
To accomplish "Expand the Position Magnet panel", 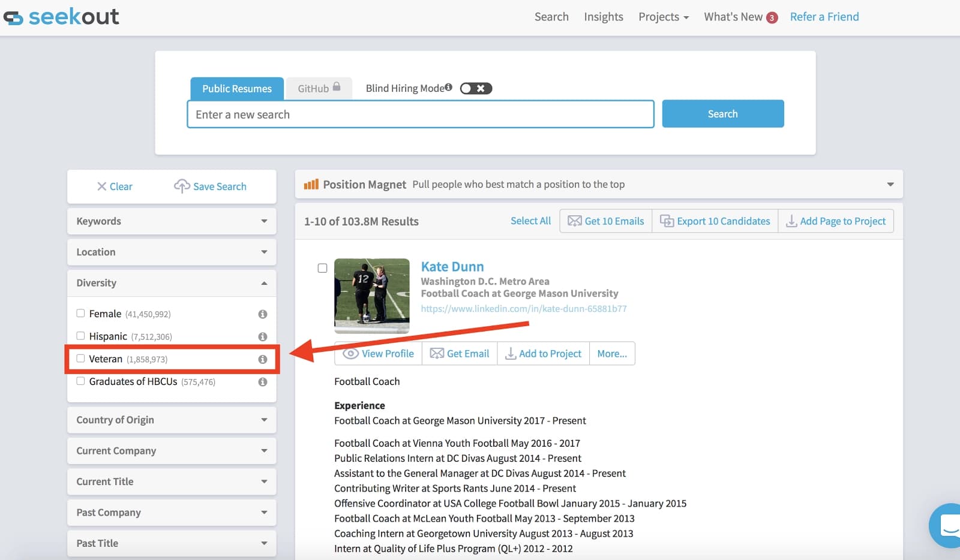I will coord(890,185).
